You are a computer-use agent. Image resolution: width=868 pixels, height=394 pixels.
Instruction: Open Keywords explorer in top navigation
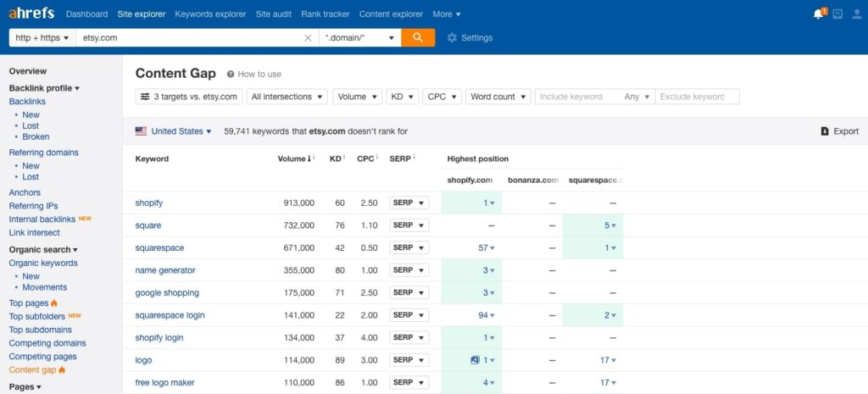point(210,14)
